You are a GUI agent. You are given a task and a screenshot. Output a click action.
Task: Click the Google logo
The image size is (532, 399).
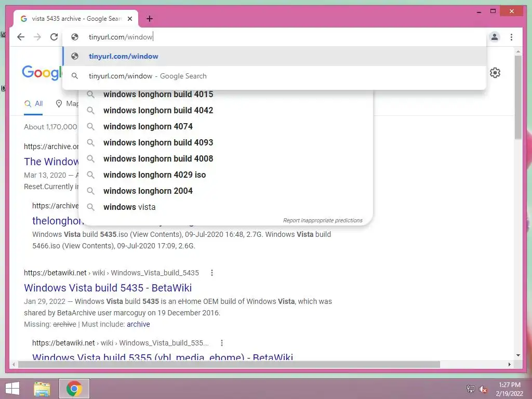point(42,73)
